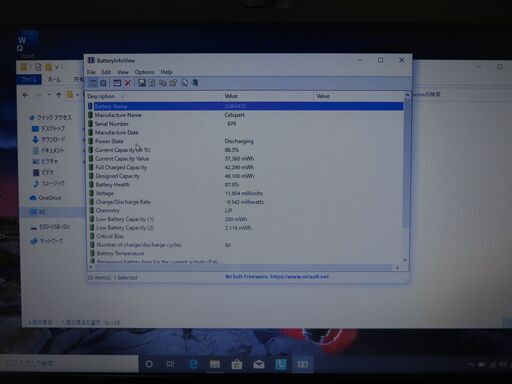Open the ファイル tab in File Explorer
512x384 pixels.
(29, 79)
